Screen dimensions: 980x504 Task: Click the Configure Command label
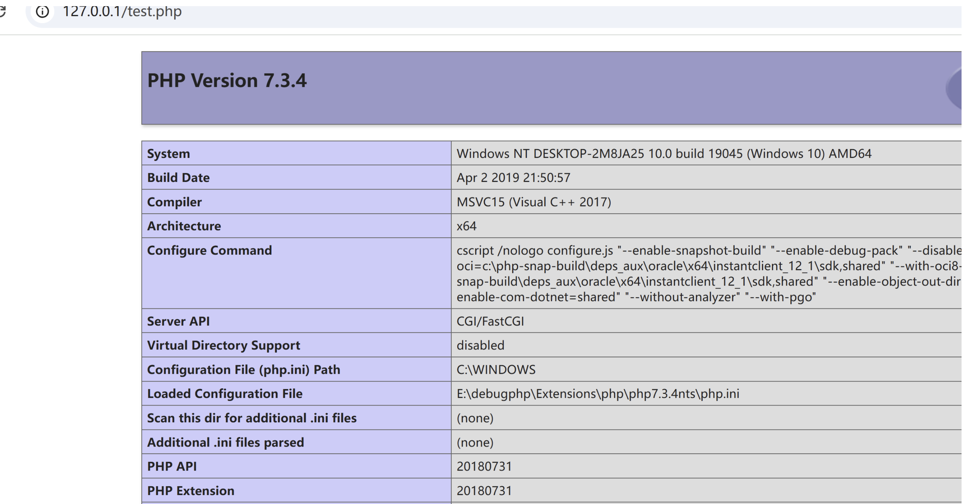pyautogui.click(x=209, y=251)
